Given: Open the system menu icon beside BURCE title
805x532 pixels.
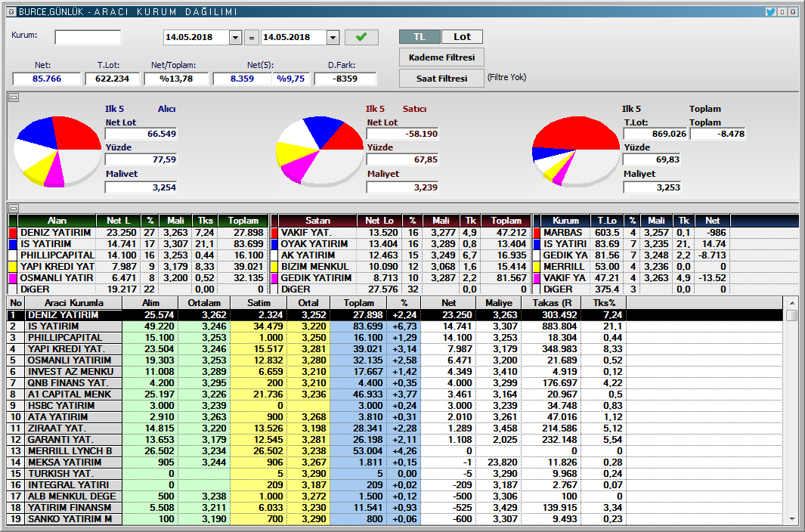Looking at the screenshot, I should click(11, 11).
